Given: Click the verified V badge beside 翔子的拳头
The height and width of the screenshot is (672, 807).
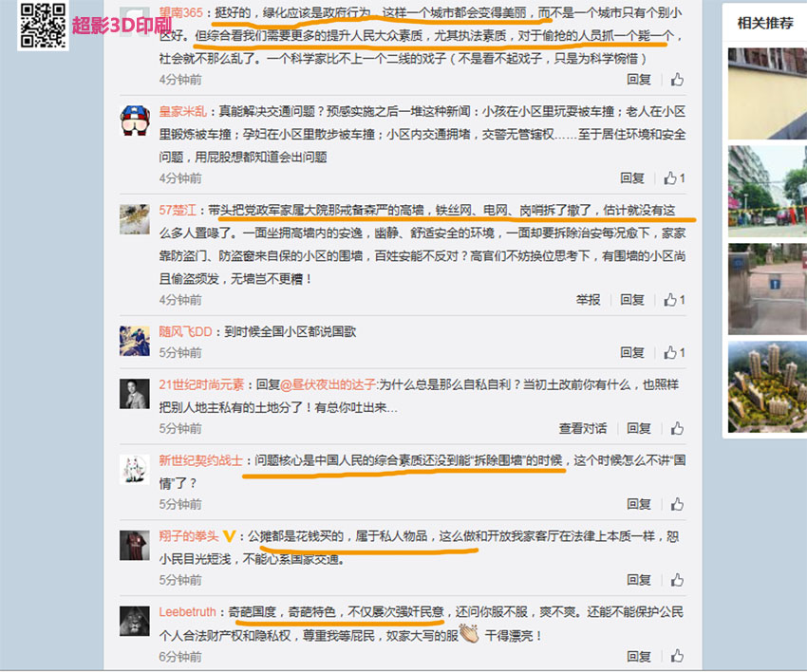Looking at the screenshot, I should pos(229,536).
